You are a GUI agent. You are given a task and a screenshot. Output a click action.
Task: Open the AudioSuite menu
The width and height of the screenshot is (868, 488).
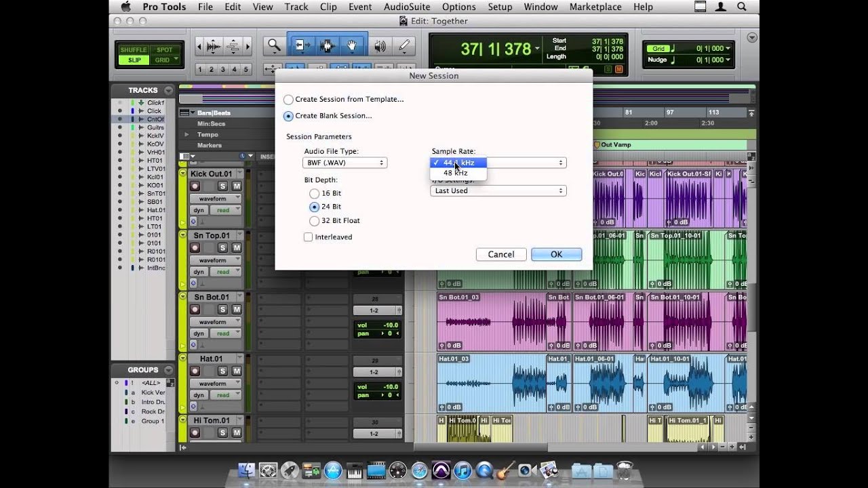[406, 7]
